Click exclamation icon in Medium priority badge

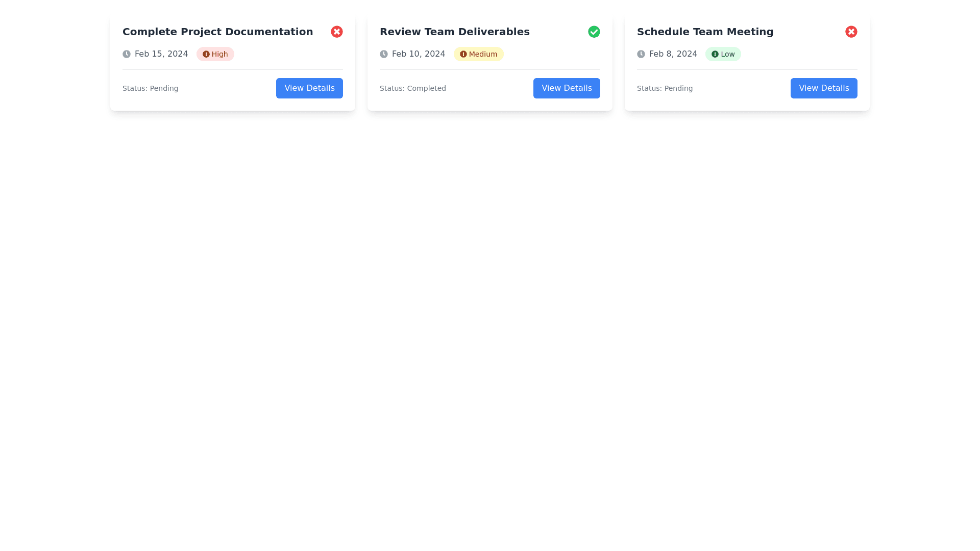click(x=463, y=54)
